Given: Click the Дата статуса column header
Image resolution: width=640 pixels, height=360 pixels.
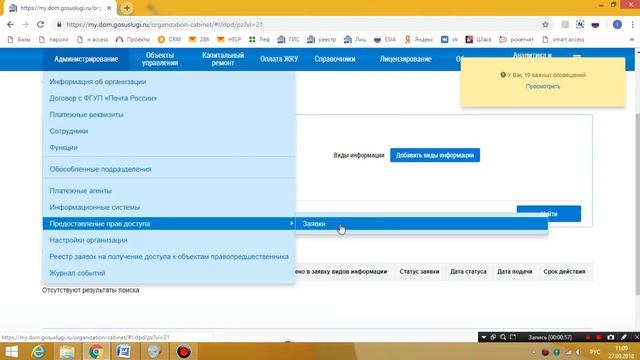Looking at the screenshot, I should pyautogui.click(x=468, y=271).
